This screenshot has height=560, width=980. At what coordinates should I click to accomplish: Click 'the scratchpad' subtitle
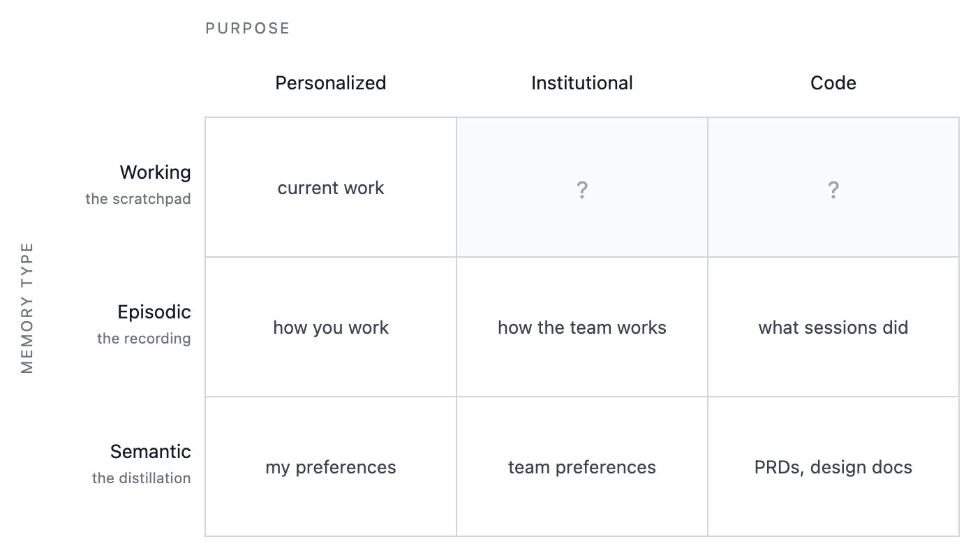coord(138,199)
